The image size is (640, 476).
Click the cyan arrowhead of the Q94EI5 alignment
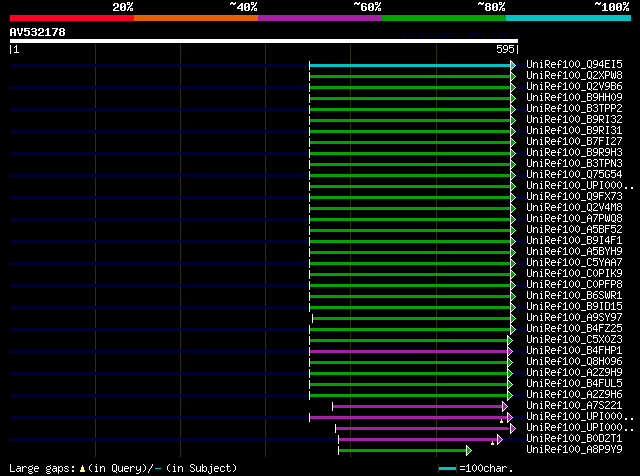pyautogui.click(x=513, y=65)
